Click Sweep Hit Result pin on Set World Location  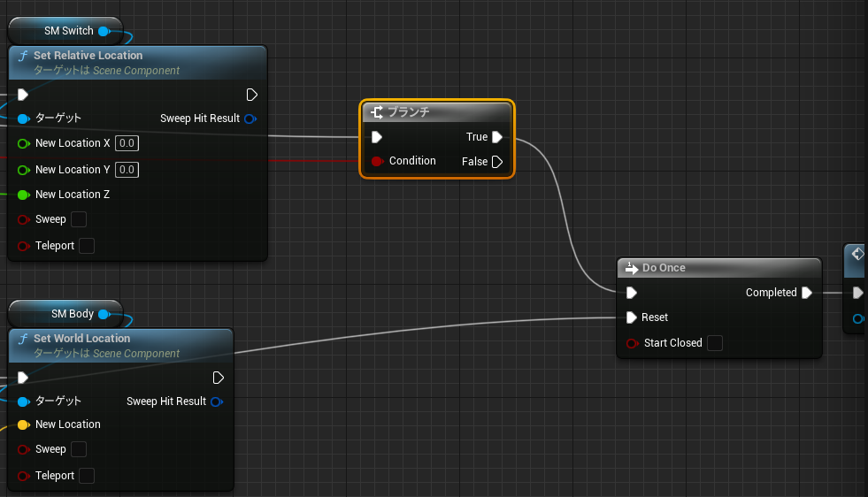point(217,401)
